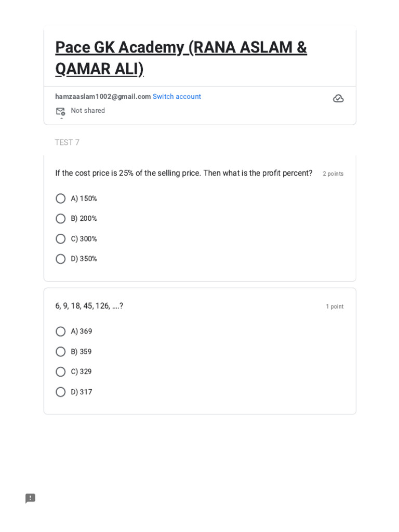This screenshot has width=399, height=532.
Task: Click the 2 points label
Action: click(333, 174)
